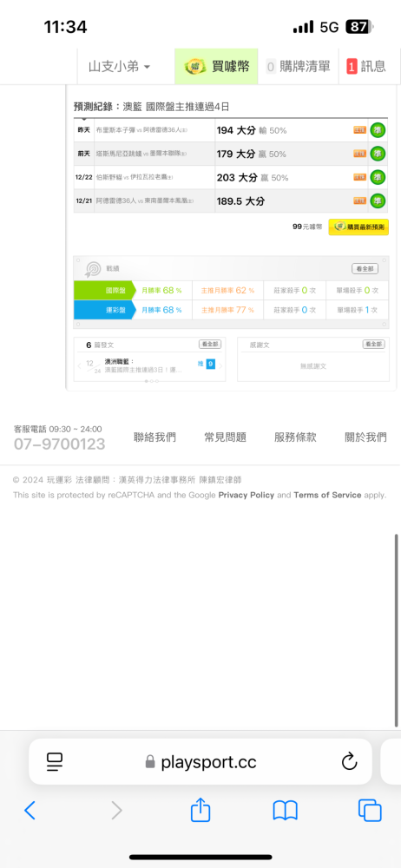Tap Safari back arrow

pos(30,811)
